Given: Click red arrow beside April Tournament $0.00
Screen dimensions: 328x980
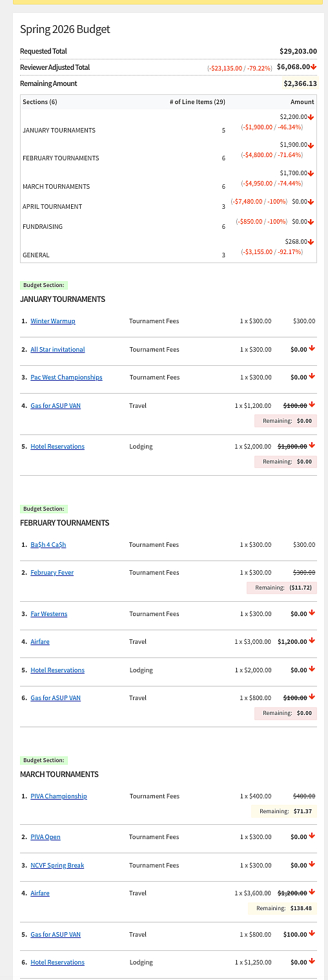Looking at the screenshot, I should (311, 202).
